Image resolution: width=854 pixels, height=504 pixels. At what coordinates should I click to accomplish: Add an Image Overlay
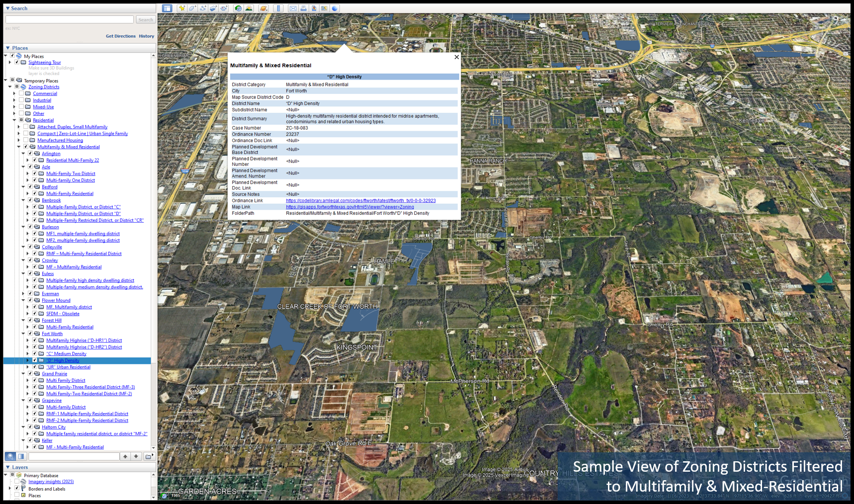pyautogui.click(x=213, y=8)
